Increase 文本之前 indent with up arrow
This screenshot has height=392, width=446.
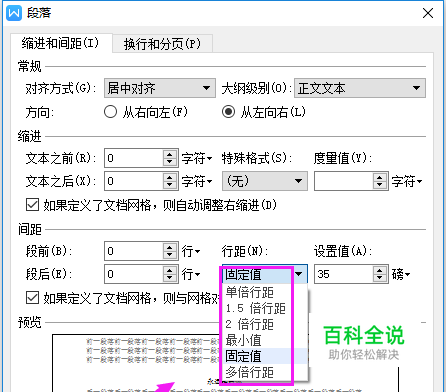170,154
